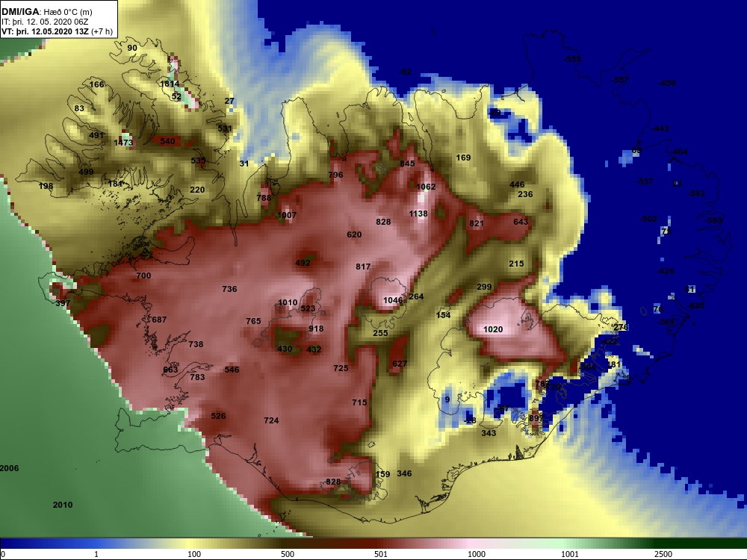Screen dimensions: 747x560
Task: Click the map value 788
Action: [264, 198]
